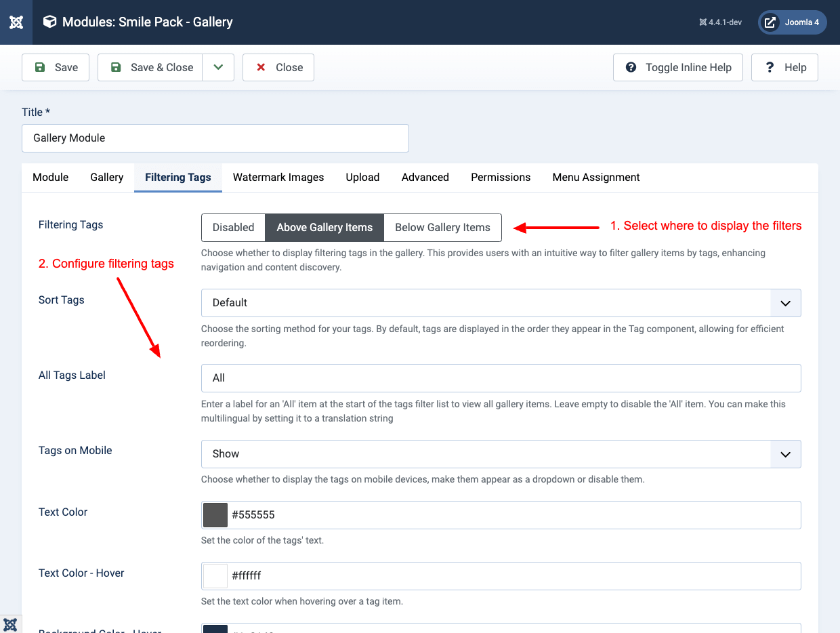
Task: Open the Permissions tab
Action: point(501,177)
